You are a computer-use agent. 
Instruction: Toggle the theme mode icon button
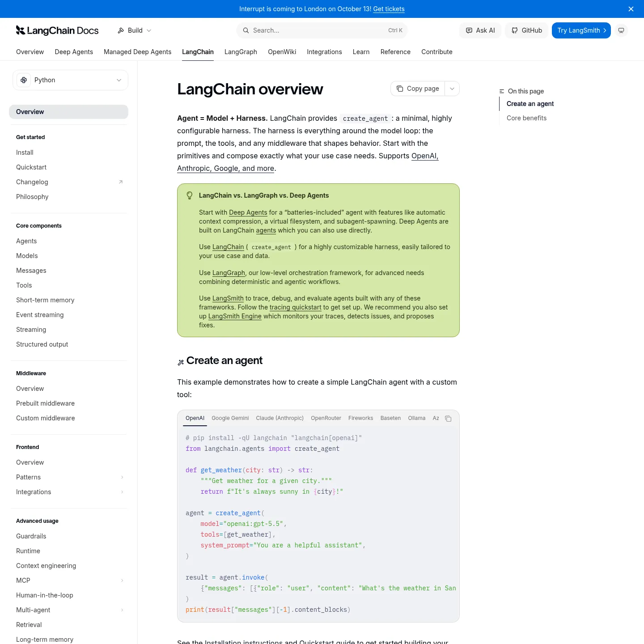click(621, 30)
